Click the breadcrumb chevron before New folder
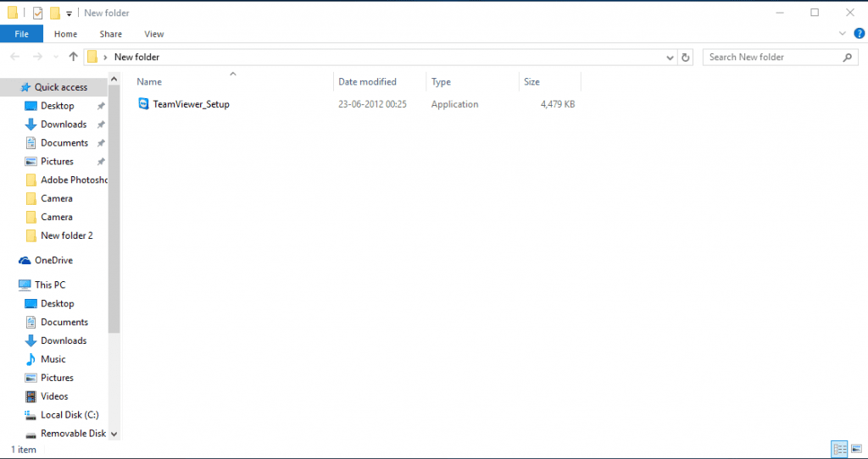The height and width of the screenshot is (459, 868). [x=105, y=57]
